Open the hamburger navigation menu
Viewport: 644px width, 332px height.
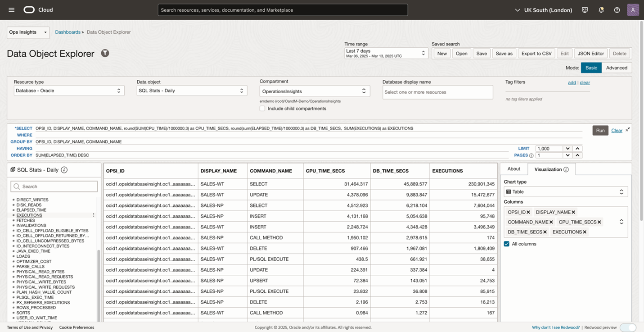(x=12, y=10)
